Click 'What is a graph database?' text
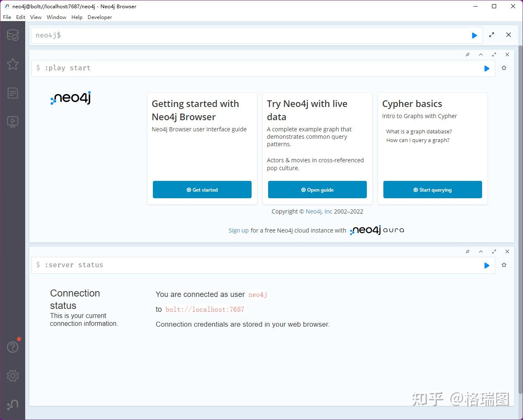The width and height of the screenshot is (523, 420). tap(419, 131)
